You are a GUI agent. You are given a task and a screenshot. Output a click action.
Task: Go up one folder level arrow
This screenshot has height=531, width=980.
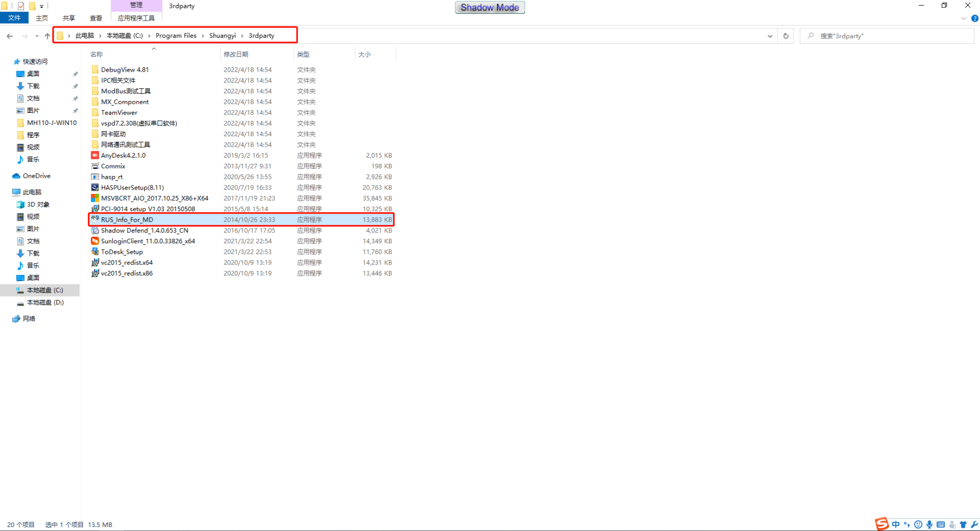[47, 36]
